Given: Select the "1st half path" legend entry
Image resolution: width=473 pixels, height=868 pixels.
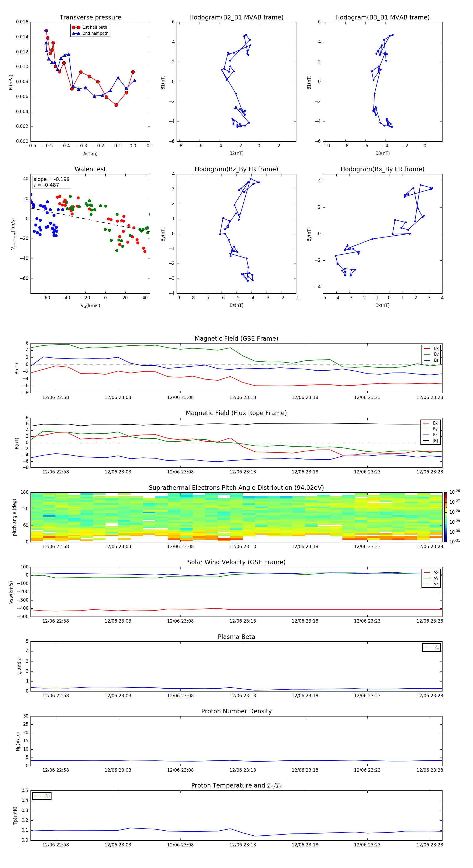Looking at the screenshot, I should (90, 27).
